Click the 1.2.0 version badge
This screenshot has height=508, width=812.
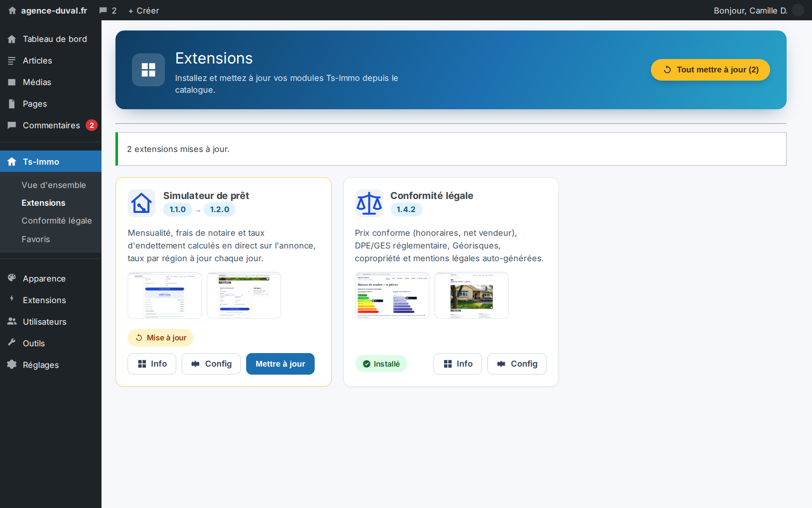[219, 210]
